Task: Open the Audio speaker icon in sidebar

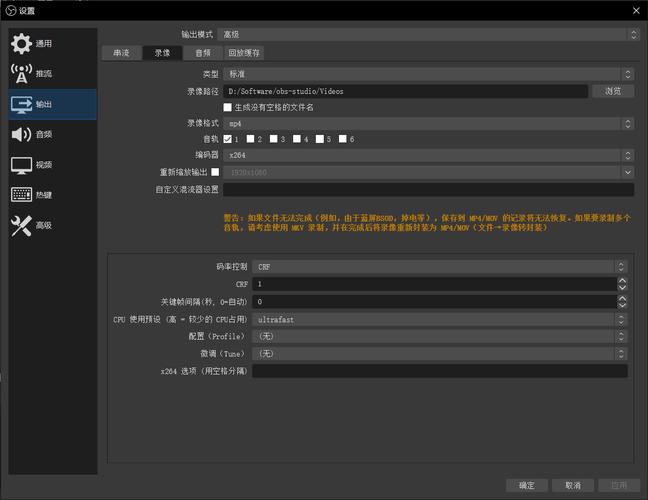Action: pyautogui.click(x=21, y=134)
